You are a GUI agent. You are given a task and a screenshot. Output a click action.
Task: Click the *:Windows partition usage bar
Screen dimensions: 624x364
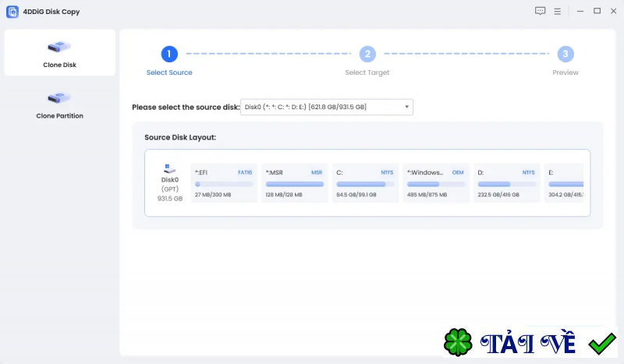(x=436, y=184)
